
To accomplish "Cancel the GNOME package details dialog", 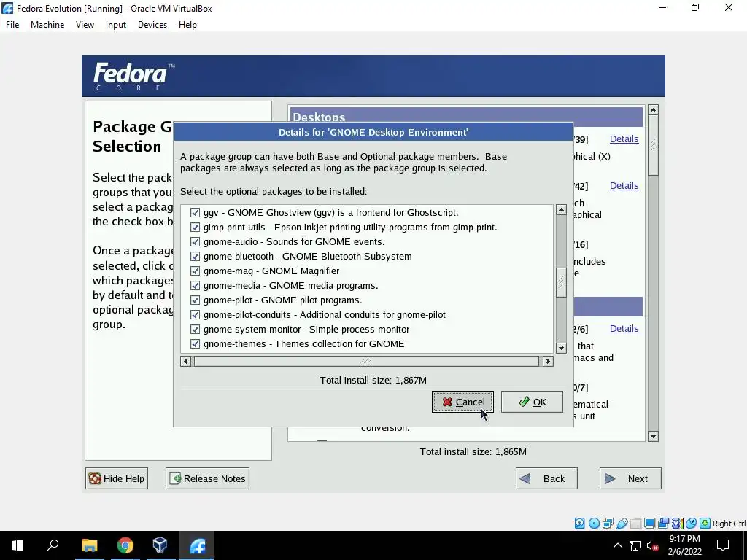I will [462, 402].
